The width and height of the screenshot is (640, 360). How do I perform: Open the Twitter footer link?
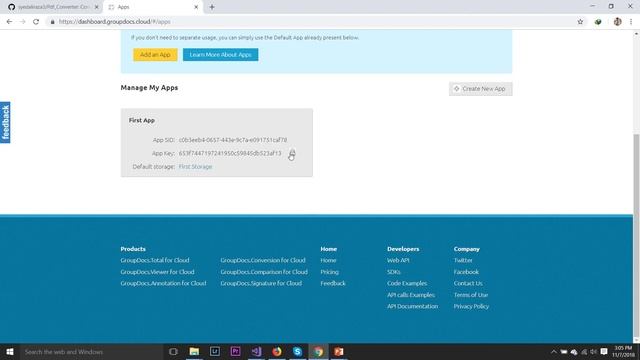(x=463, y=260)
